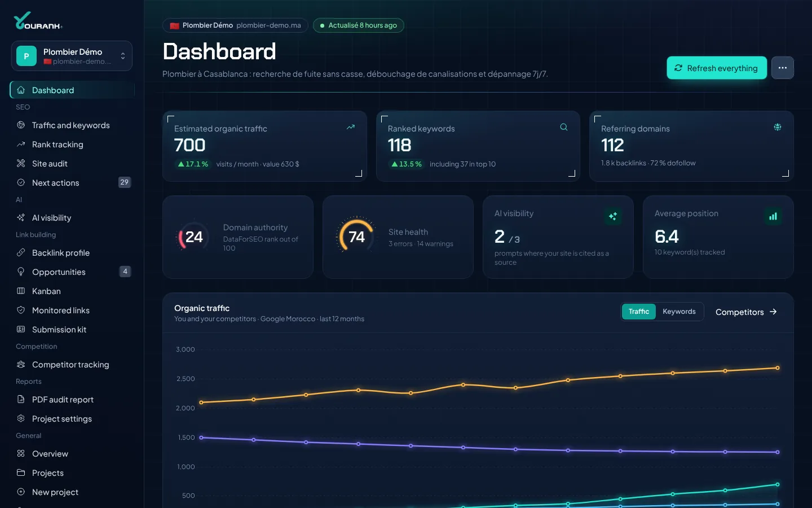Click the Opportunities lightbulb icon
Screen dimensions: 812x508
[x=21, y=271]
